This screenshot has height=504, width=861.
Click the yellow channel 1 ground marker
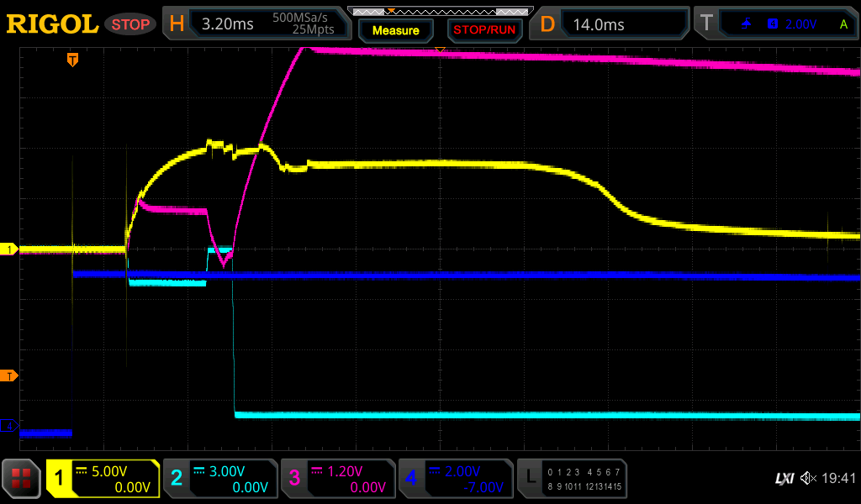[x=9, y=249]
